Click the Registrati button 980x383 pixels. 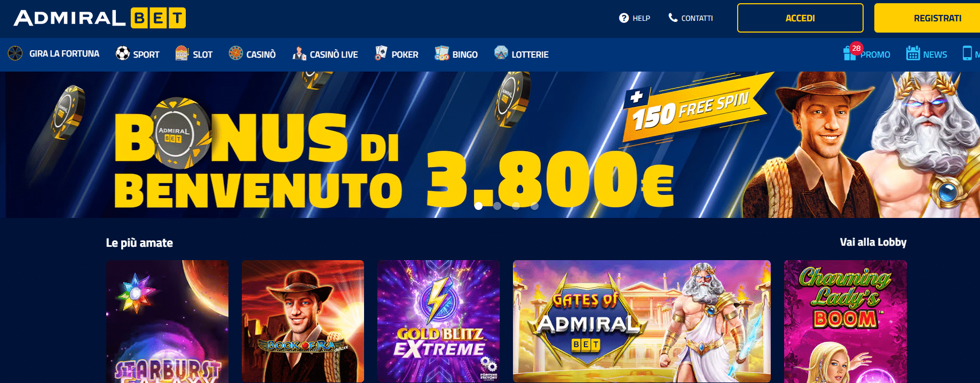click(927, 18)
